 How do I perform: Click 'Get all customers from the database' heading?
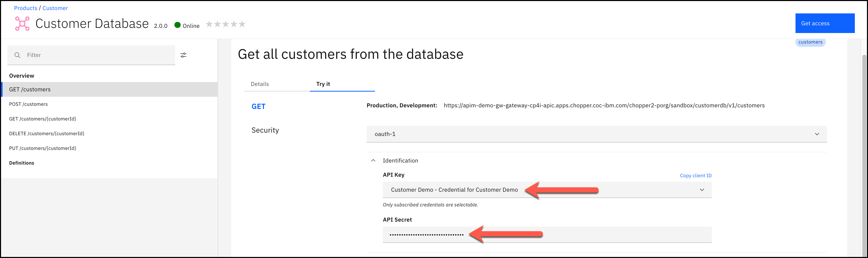tap(350, 54)
